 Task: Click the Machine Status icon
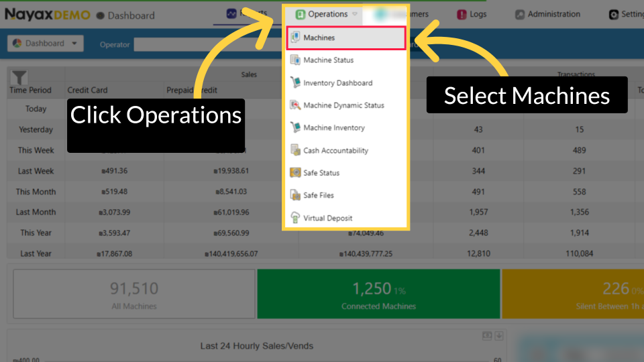coord(295,60)
